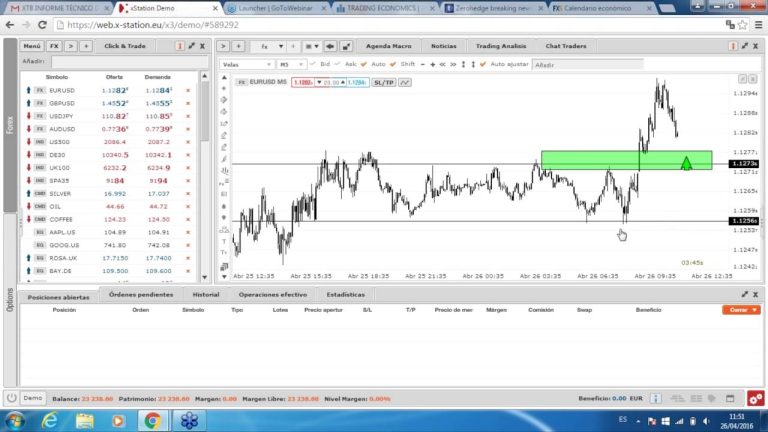Open the Agenda Macro tab
The height and width of the screenshot is (432, 768).
tap(388, 46)
